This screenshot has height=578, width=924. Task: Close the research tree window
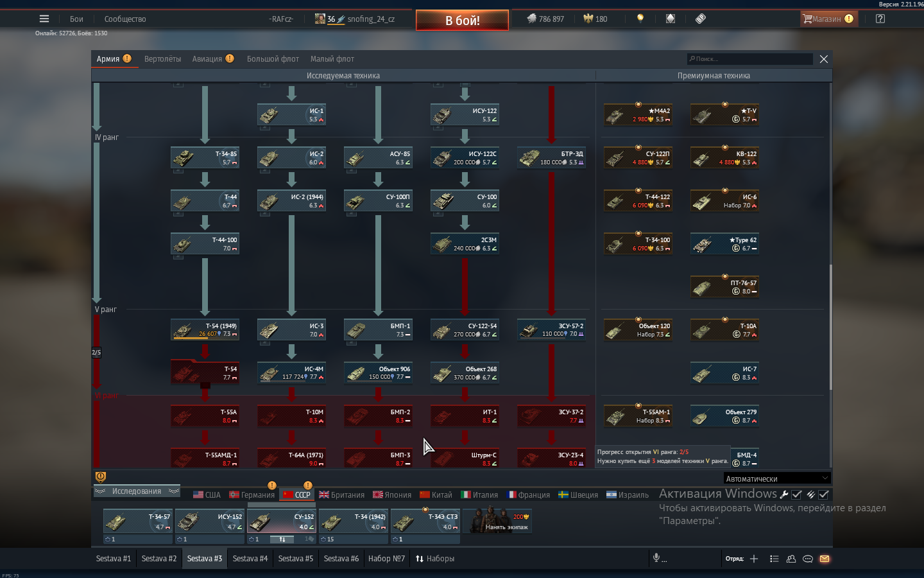(824, 59)
